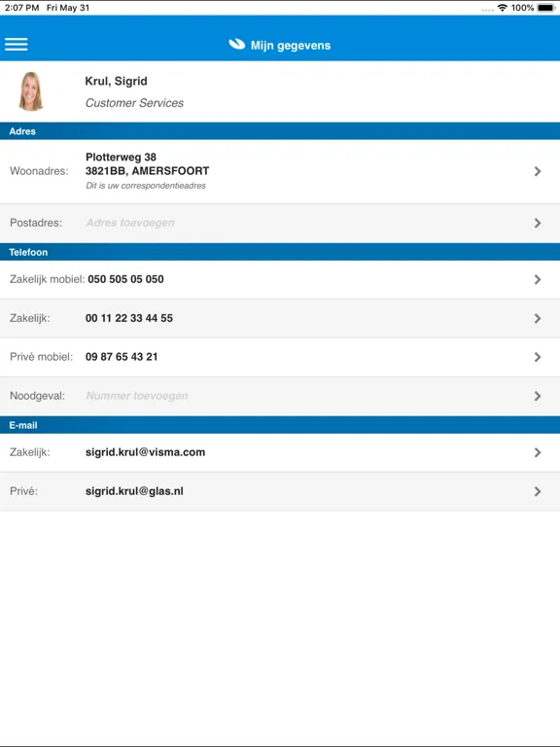560x747 pixels.
Task: Open the Postadres row chevron
Action: point(538,223)
